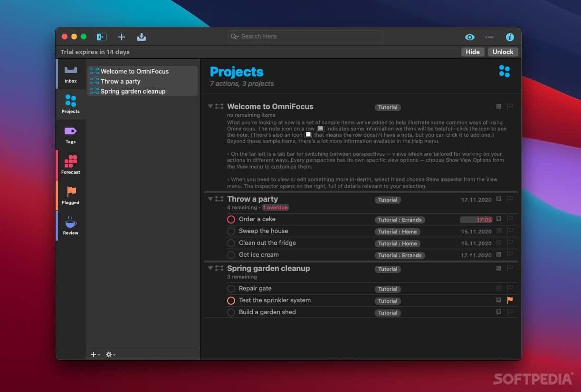The width and height of the screenshot is (581, 392).
Task: Show the Flagged perspective tab
Action: click(71, 196)
